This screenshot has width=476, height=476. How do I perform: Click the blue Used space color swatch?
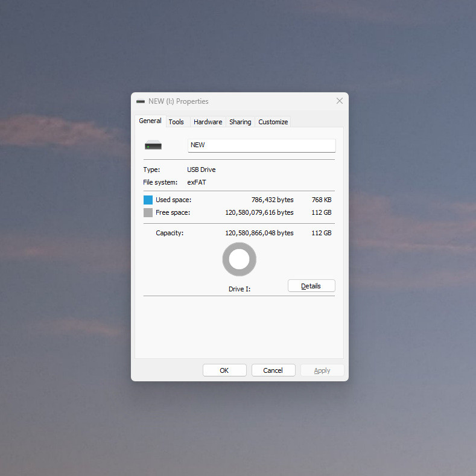pyautogui.click(x=148, y=200)
